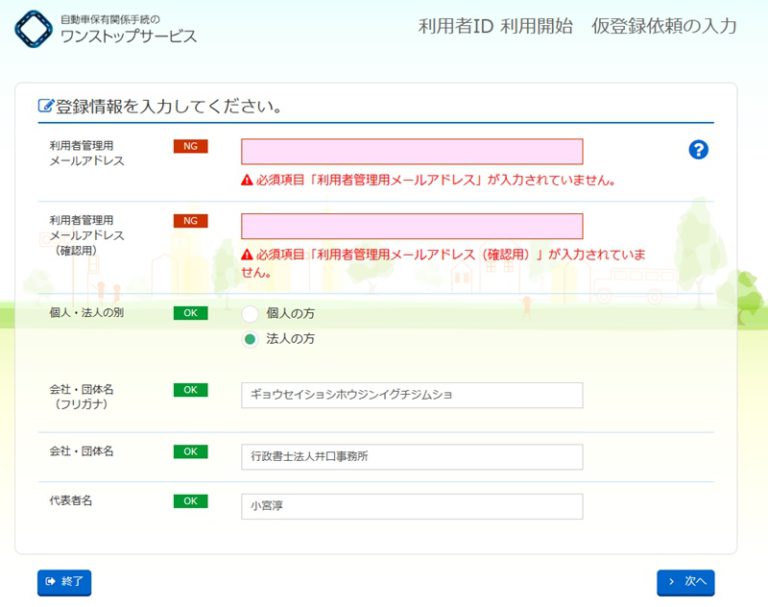Viewport: 768px width, 607px height.
Task: Click the 代表者名 label
Action: (71, 500)
